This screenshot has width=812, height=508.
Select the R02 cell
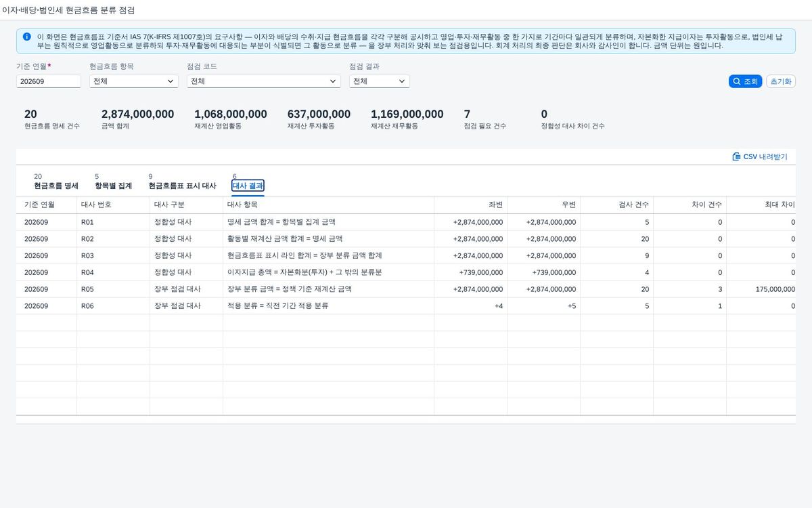click(114, 239)
